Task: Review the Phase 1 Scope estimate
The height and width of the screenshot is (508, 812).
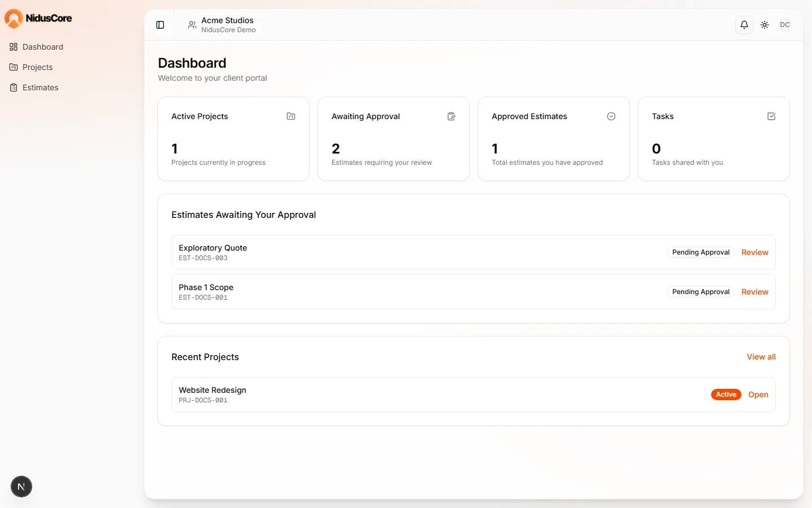Action: (754, 292)
